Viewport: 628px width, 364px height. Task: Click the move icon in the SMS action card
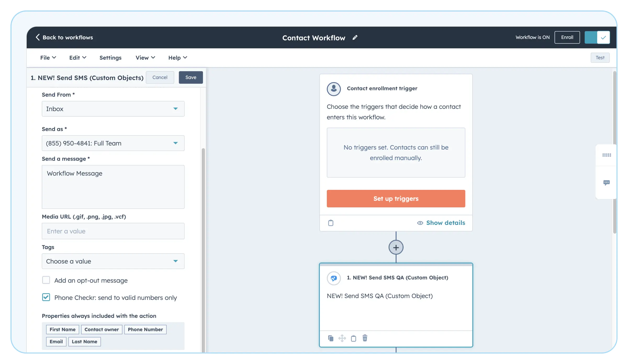click(342, 338)
